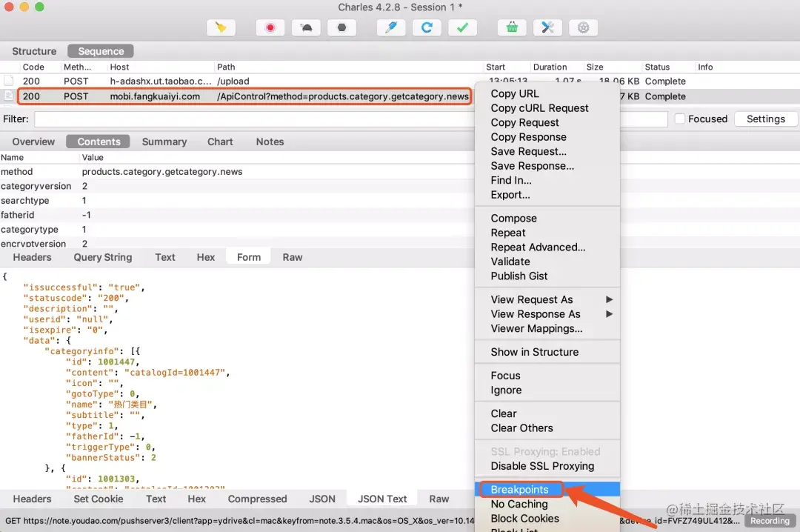The width and height of the screenshot is (800, 532).
Task: Select the method products.category.getcategory.news value
Action: coord(161,172)
